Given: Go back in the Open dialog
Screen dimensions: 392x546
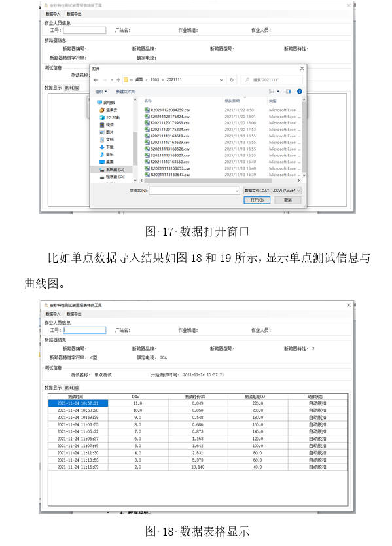Looking at the screenshot, I should (x=96, y=80).
